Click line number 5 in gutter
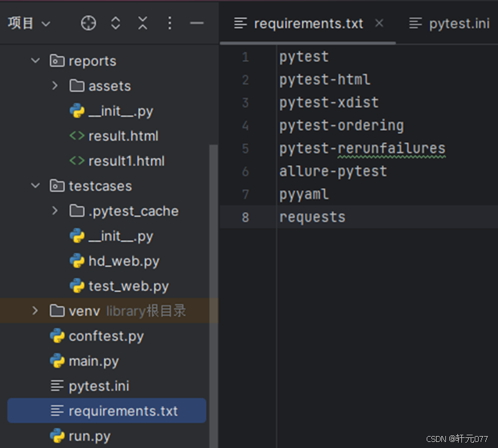The width and height of the screenshot is (498, 448). coord(245,148)
